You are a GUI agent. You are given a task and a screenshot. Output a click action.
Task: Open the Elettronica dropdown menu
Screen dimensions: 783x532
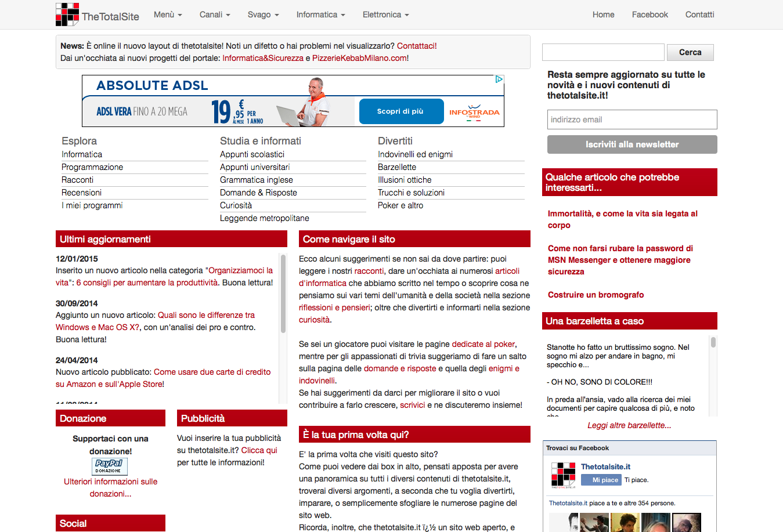pyautogui.click(x=385, y=15)
